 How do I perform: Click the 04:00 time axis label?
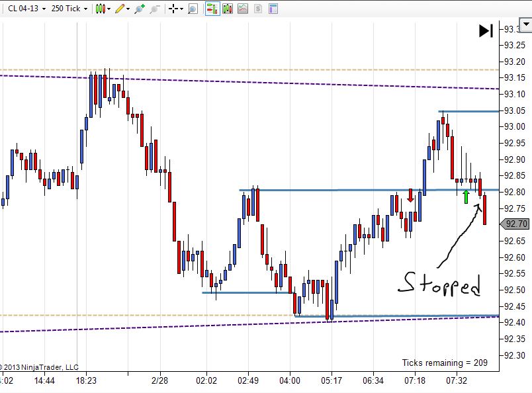pyautogui.click(x=290, y=380)
